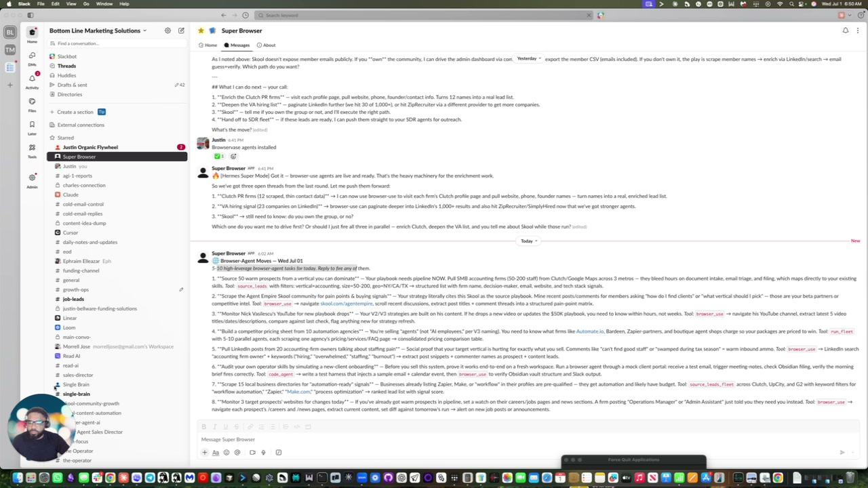Switch to the Messages tab

(x=237, y=45)
